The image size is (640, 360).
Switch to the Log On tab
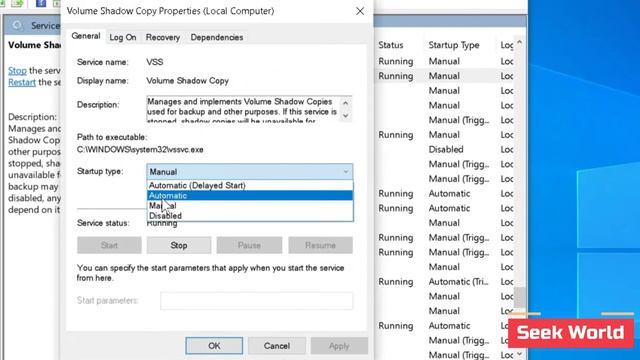[x=123, y=37]
